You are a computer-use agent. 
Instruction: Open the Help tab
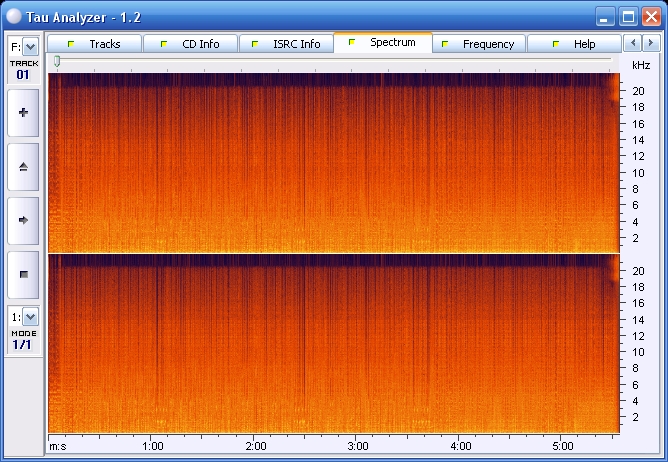pyautogui.click(x=574, y=44)
